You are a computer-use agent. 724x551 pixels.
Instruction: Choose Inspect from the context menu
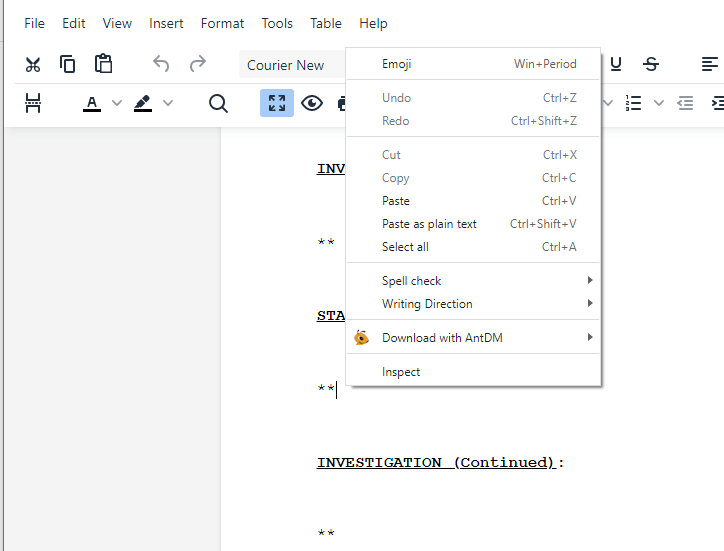473,372
